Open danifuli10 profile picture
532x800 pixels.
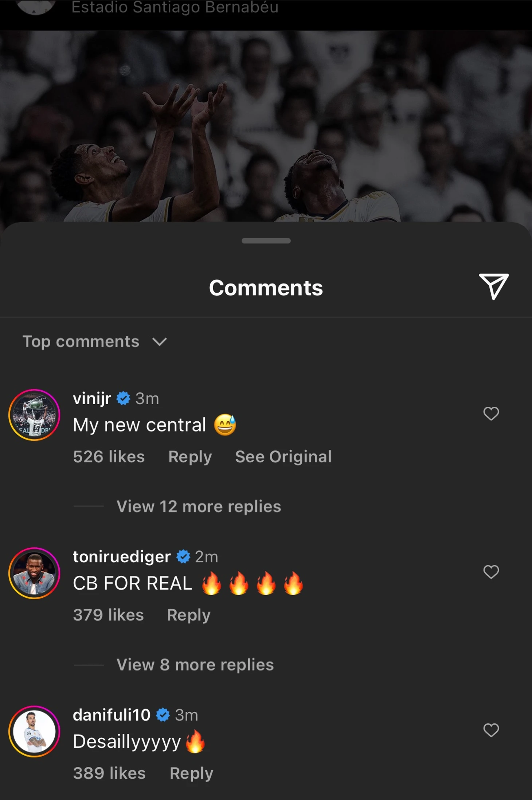click(34, 731)
